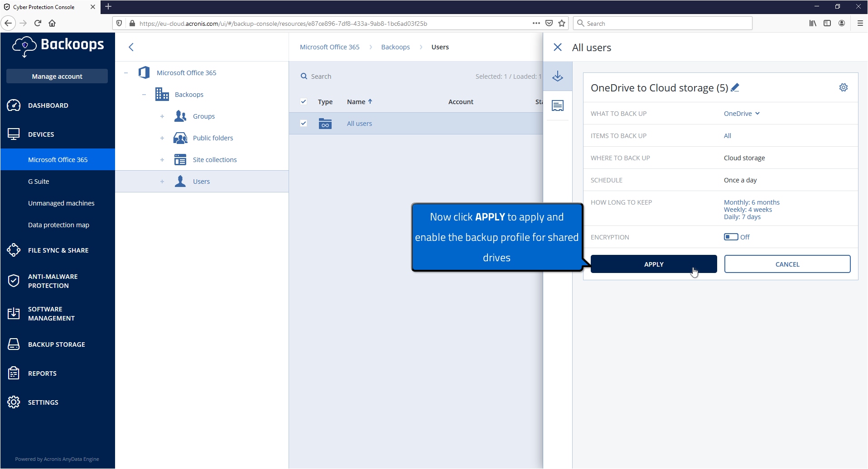This screenshot has width=868, height=469.
Task: Click the APPLY button
Action: coord(654,264)
